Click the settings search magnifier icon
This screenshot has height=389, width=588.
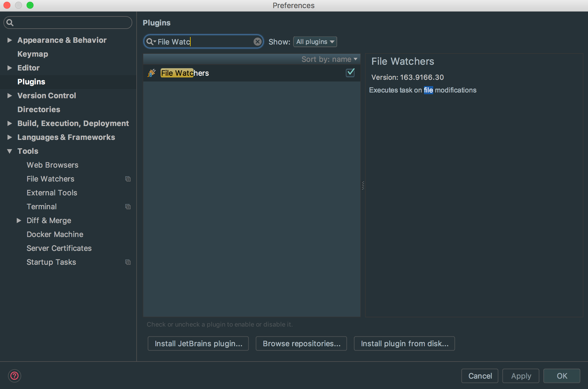pos(10,23)
